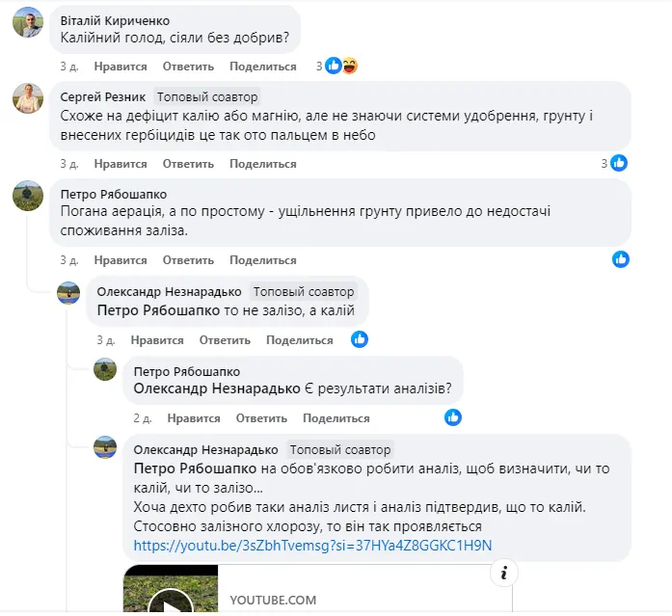Click reaction icon on 'то не залізо' reply

360,339
